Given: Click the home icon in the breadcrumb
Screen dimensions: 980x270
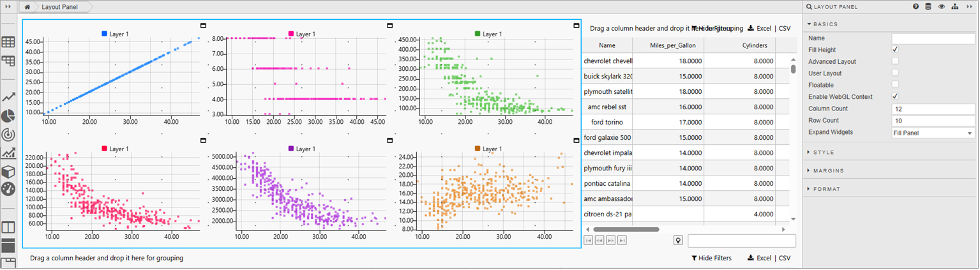Looking at the screenshot, I should tap(27, 6).
